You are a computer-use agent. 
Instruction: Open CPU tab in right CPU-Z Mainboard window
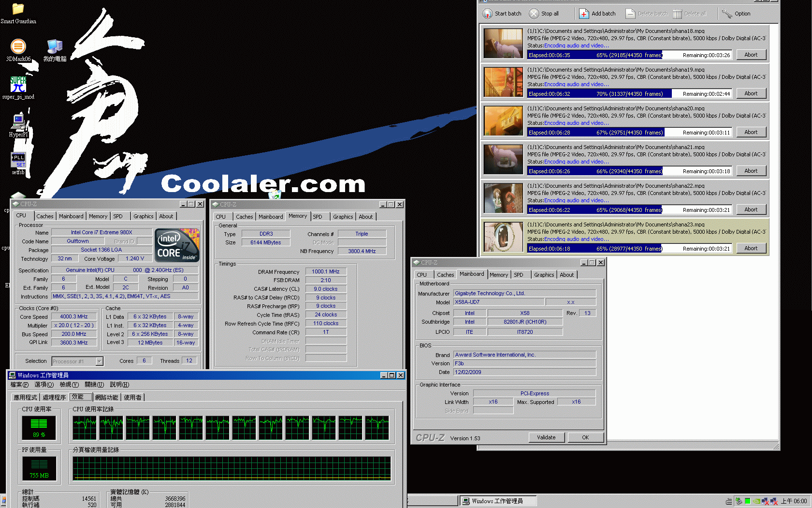(421, 275)
